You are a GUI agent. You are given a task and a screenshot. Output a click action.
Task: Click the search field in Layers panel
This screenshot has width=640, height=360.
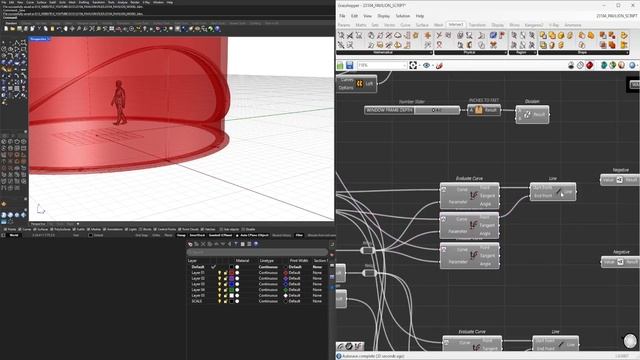coord(257,252)
